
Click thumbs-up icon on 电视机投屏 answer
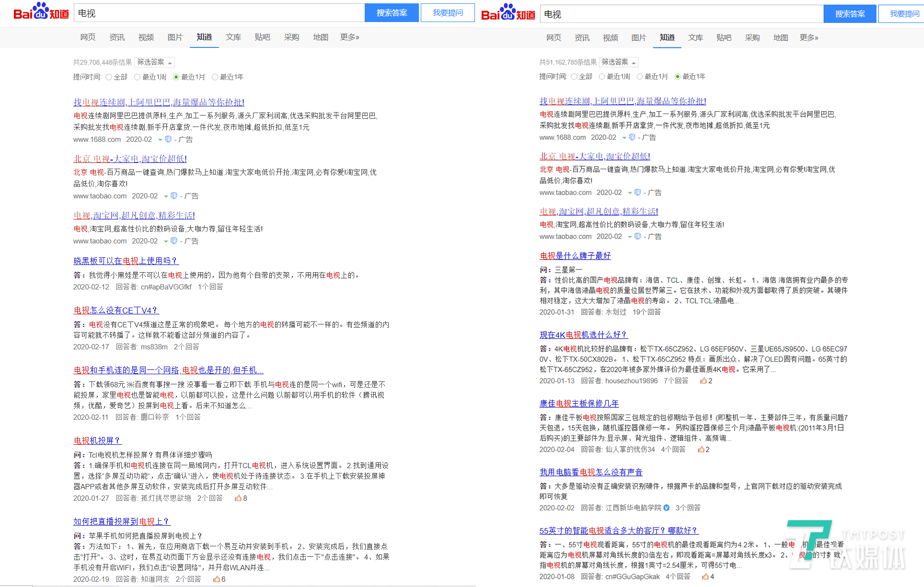pyautogui.click(x=238, y=498)
